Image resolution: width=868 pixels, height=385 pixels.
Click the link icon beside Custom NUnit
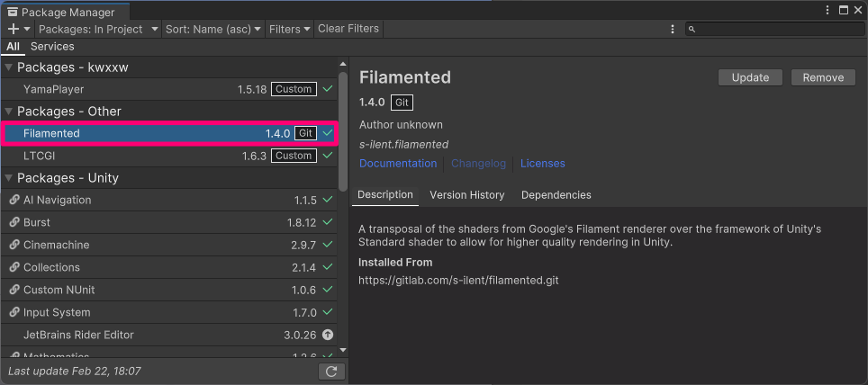pyautogui.click(x=14, y=290)
